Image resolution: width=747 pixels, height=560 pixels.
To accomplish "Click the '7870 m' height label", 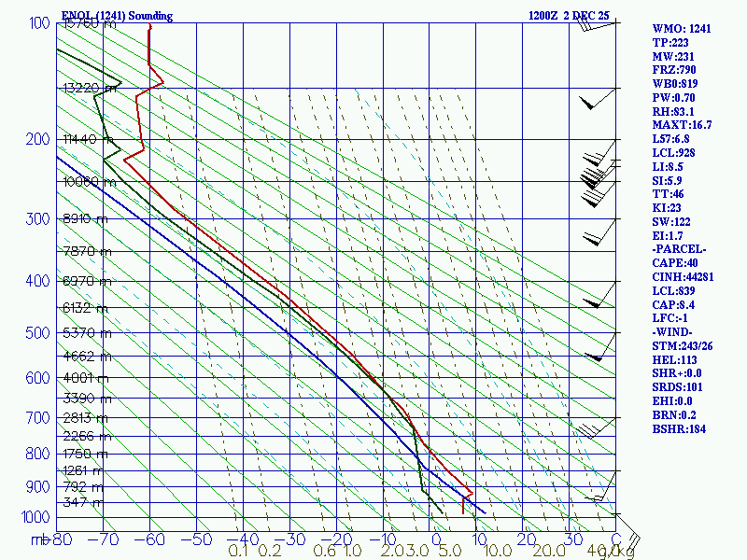I will coord(87,251).
